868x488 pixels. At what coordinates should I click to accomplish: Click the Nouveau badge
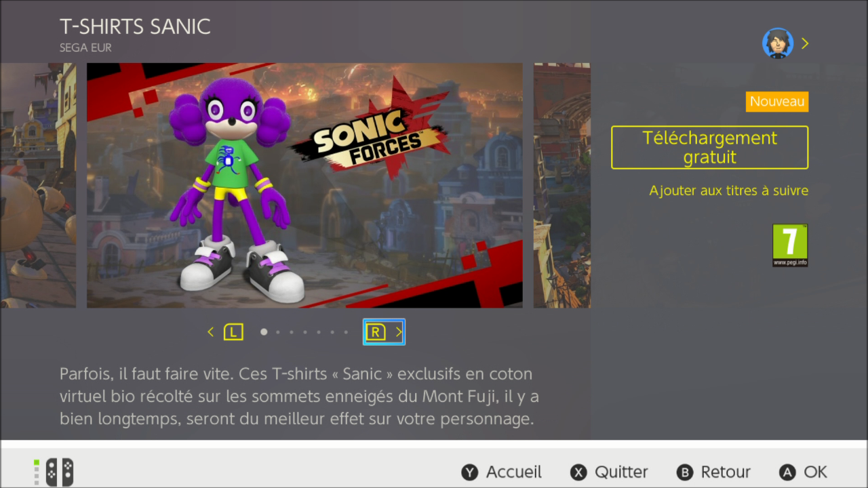click(777, 102)
